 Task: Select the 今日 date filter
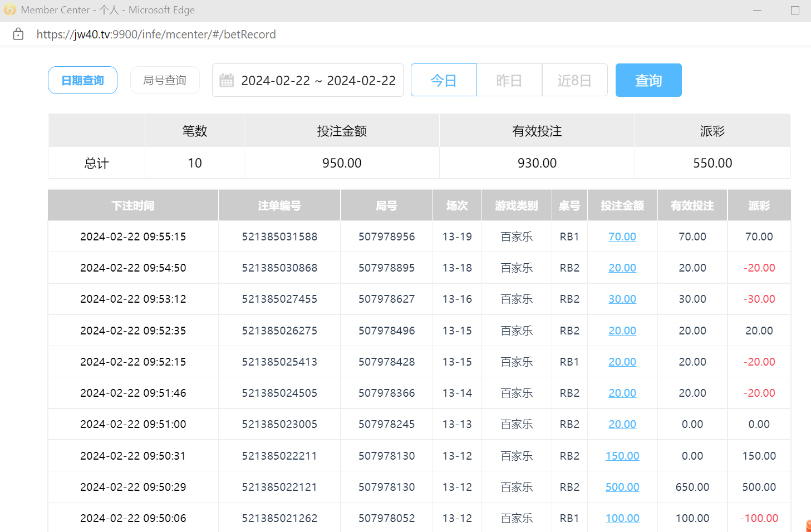444,80
